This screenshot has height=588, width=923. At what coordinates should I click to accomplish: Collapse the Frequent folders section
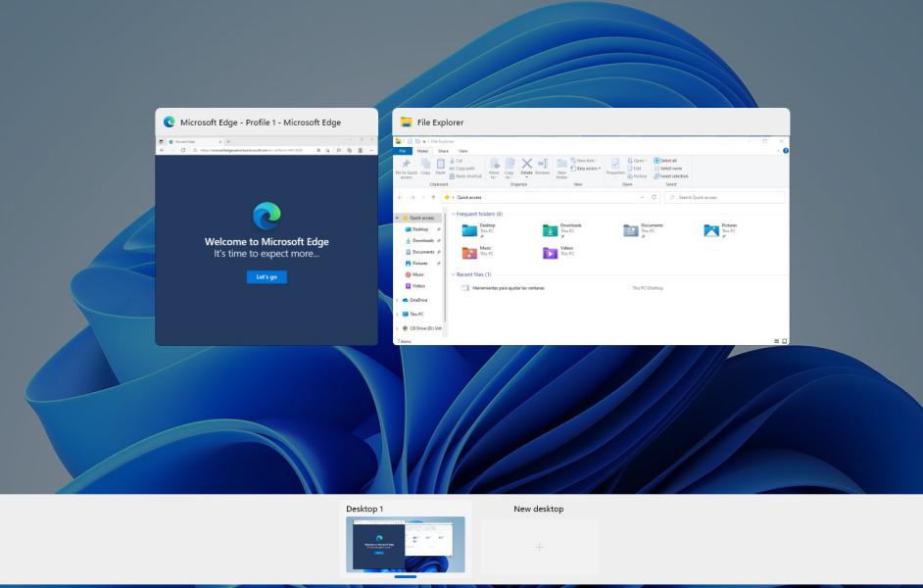click(453, 214)
